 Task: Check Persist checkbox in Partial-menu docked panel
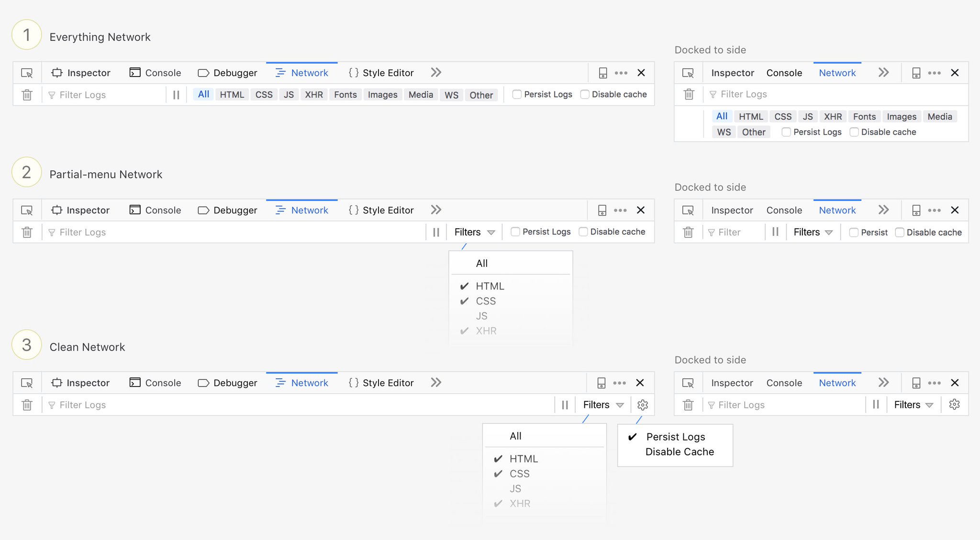(x=854, y=232)
